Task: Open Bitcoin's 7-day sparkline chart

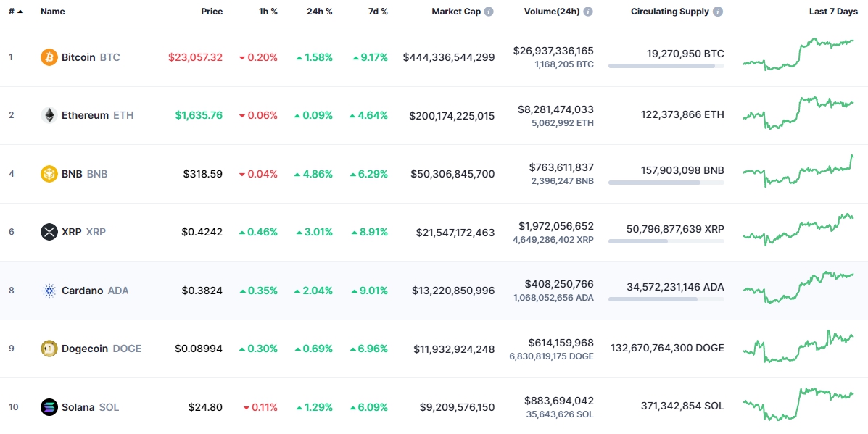Action: [798, 54]
